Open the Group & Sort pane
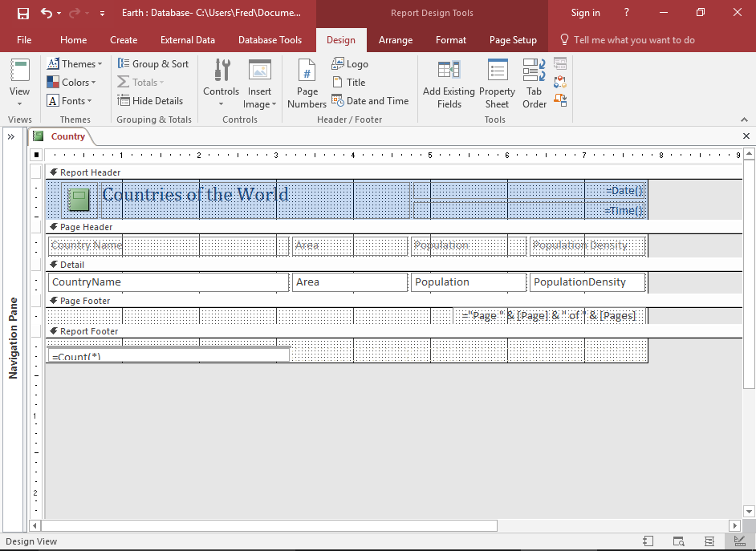The image size is (756, 551). pyautogui.click(x=153, y=63)
